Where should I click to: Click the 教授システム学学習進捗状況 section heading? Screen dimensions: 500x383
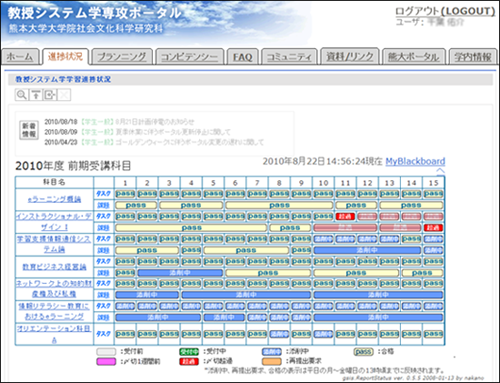pos(63,79)
